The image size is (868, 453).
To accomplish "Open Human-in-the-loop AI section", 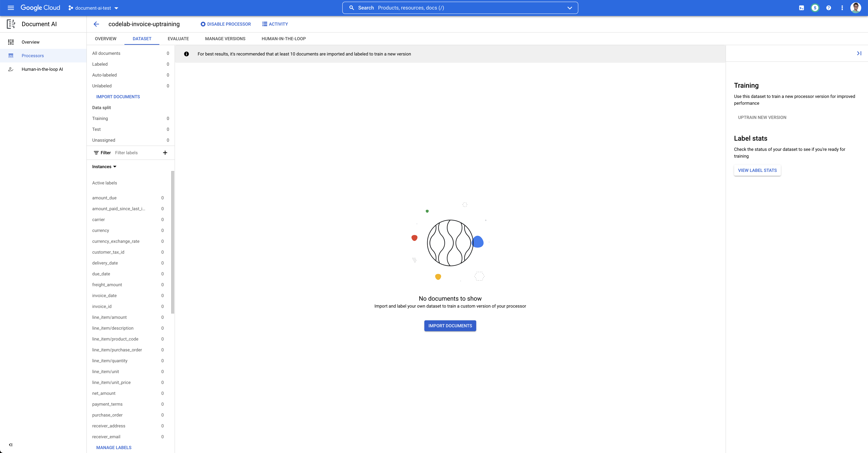I will (x=42, y=69).
